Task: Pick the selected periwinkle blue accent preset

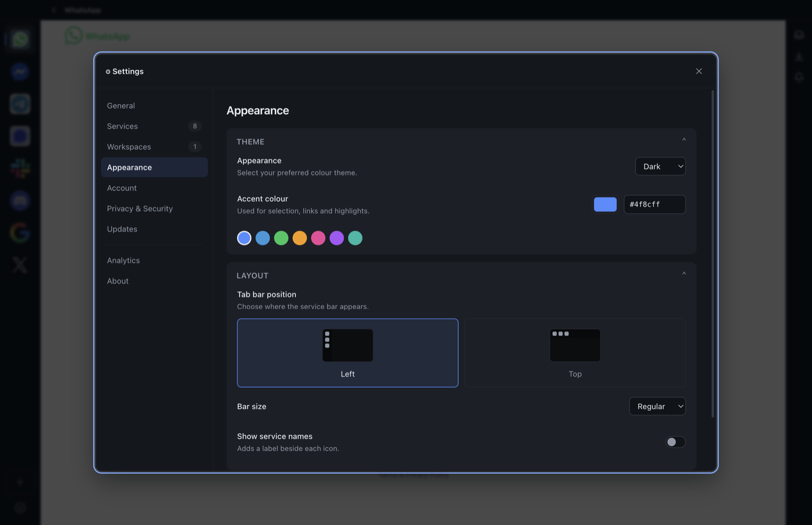Action: click(244, 238)
